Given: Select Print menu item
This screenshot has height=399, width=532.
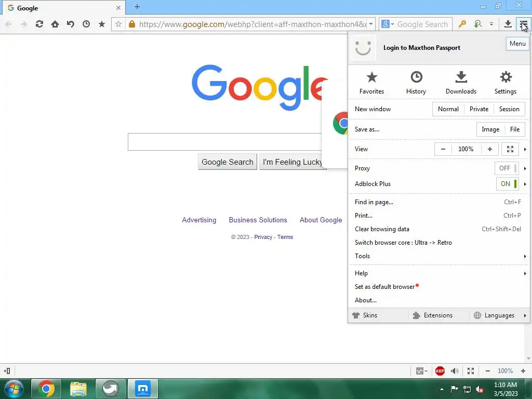Looking at the screenshot, I should 439,216.
